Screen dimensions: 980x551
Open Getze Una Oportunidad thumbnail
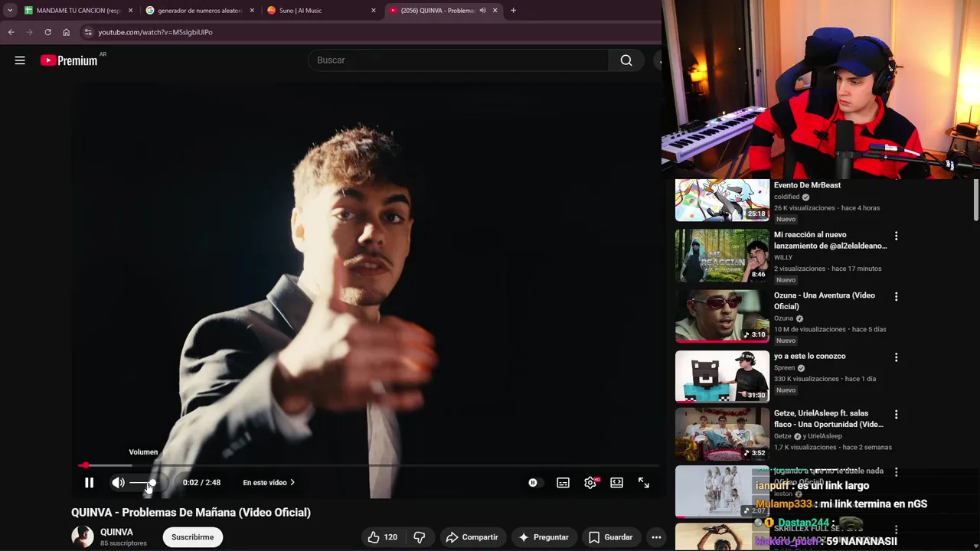tap(722, 434)
